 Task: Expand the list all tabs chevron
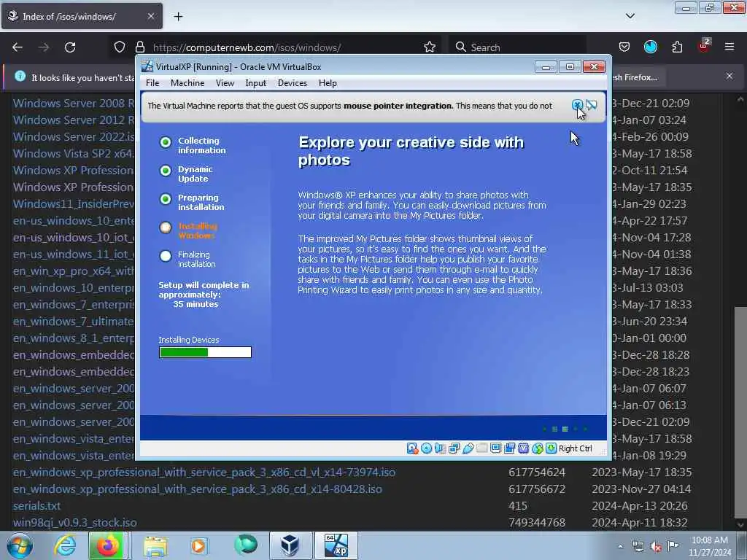[630, 16]
